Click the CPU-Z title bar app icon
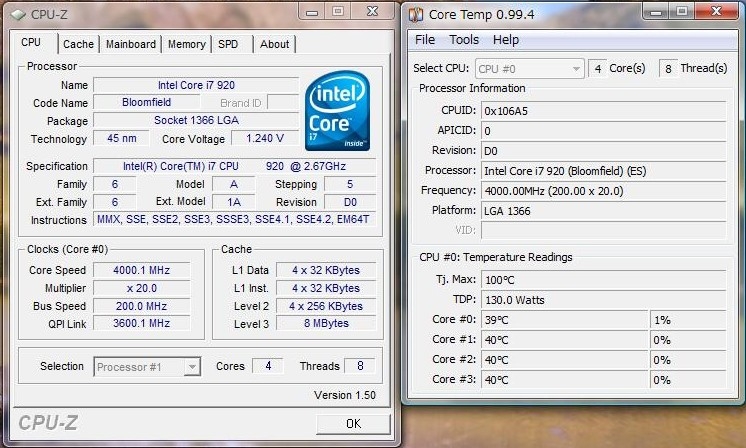The image size is (746, 448). 18,15
